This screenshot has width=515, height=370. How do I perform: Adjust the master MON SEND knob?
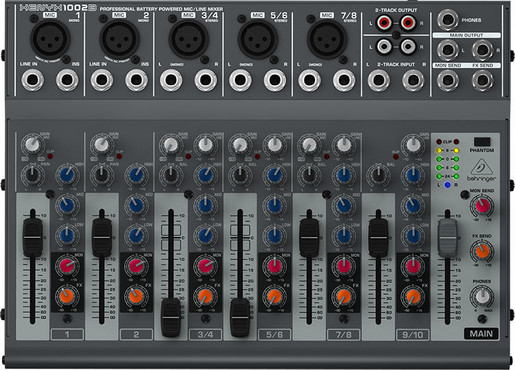click(482, 206)
